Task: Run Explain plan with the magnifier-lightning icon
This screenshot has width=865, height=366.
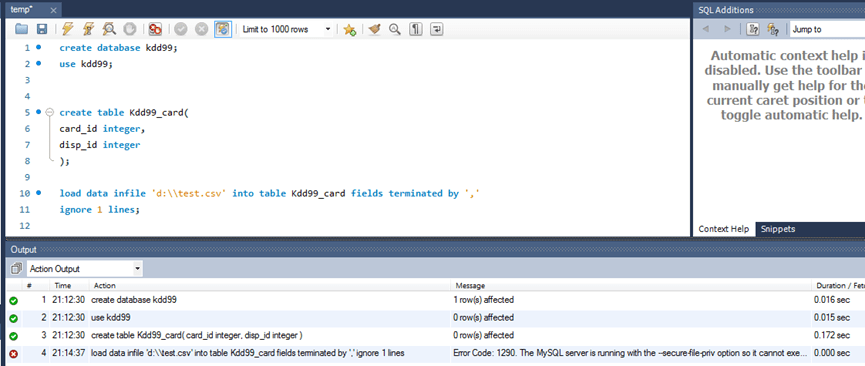Action: click(109, 29)
